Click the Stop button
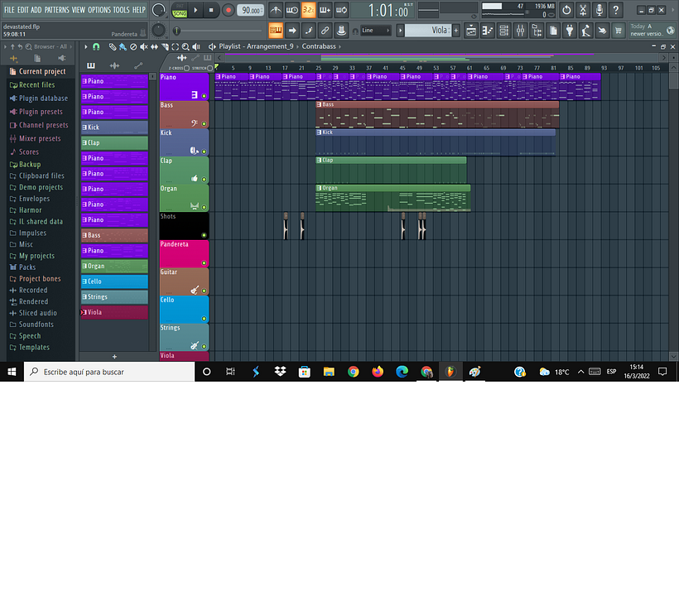Viewport: 679px width, 616px height. pyautogui.click(x=211, y=11)
